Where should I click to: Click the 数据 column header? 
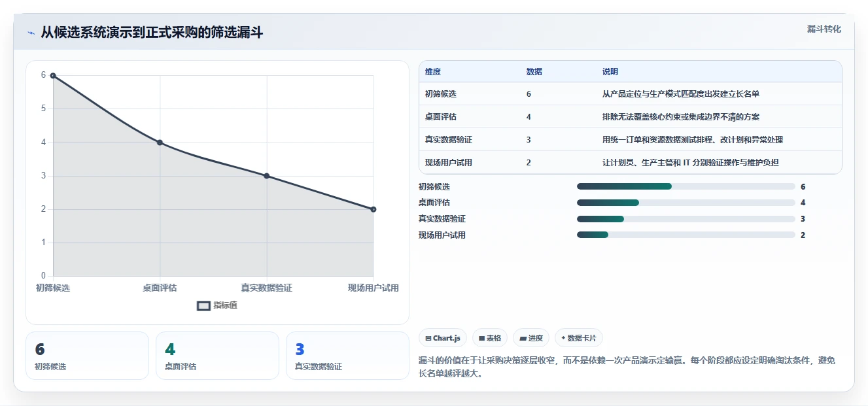(534, 72)
